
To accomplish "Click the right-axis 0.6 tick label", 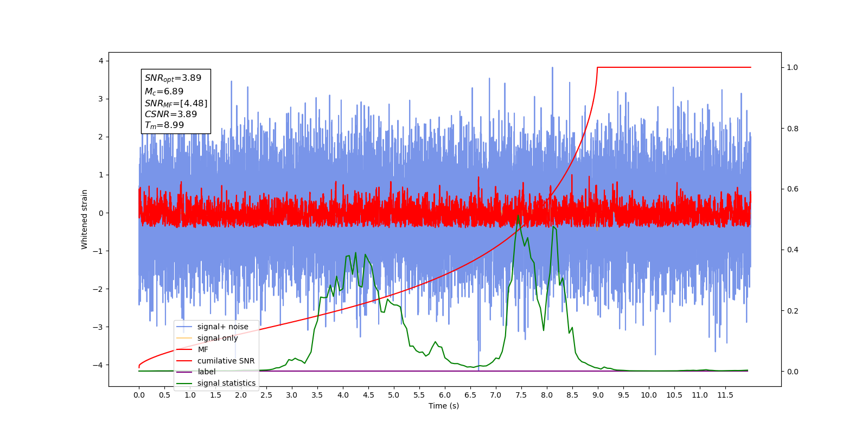I will coord(793,189).
